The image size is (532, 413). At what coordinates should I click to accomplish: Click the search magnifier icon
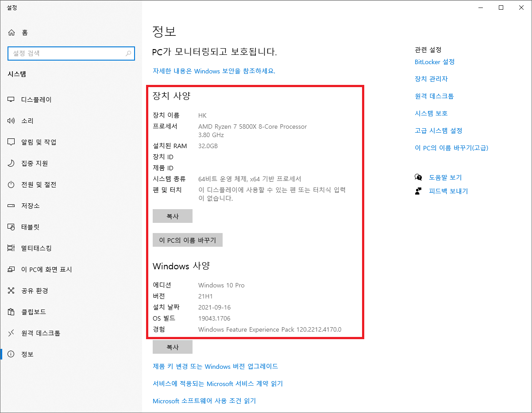(128, 54)
